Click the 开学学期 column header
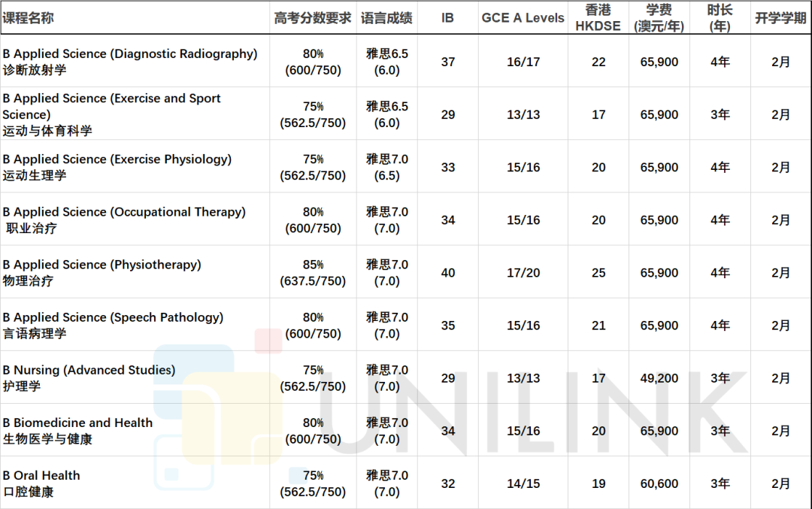 click(781, 18)
